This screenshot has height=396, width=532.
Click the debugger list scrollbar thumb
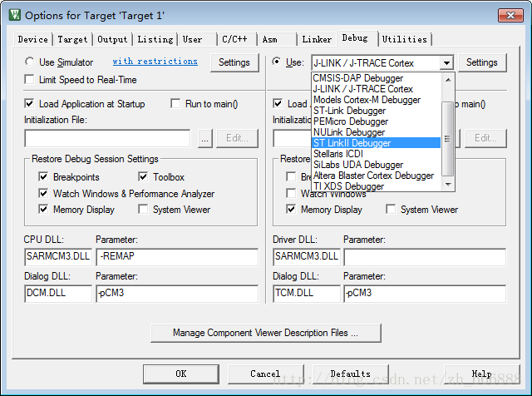tap(448, 139)
